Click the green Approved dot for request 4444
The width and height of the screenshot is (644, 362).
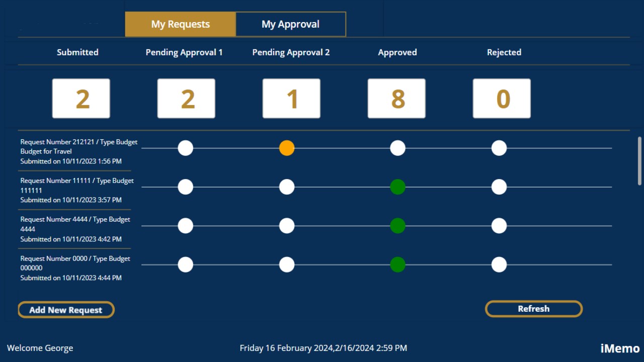pos(397,226)
